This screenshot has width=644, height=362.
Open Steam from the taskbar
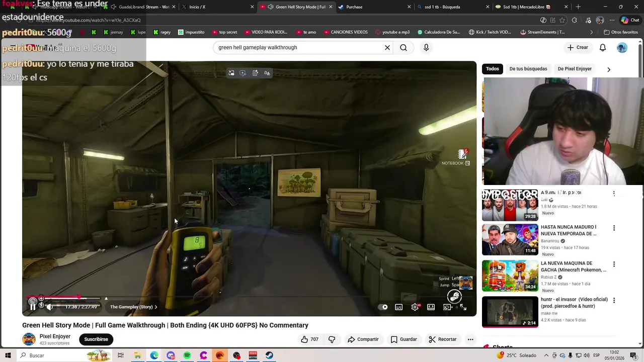tap(270, 355)
